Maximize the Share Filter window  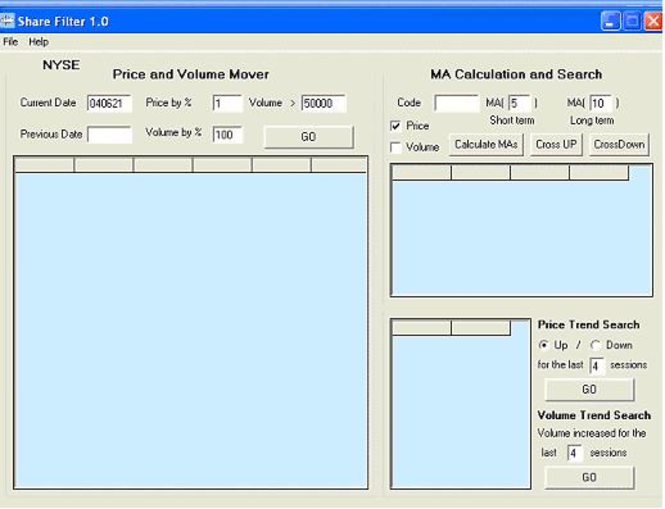pyautogui.click(x=631, y=20)
